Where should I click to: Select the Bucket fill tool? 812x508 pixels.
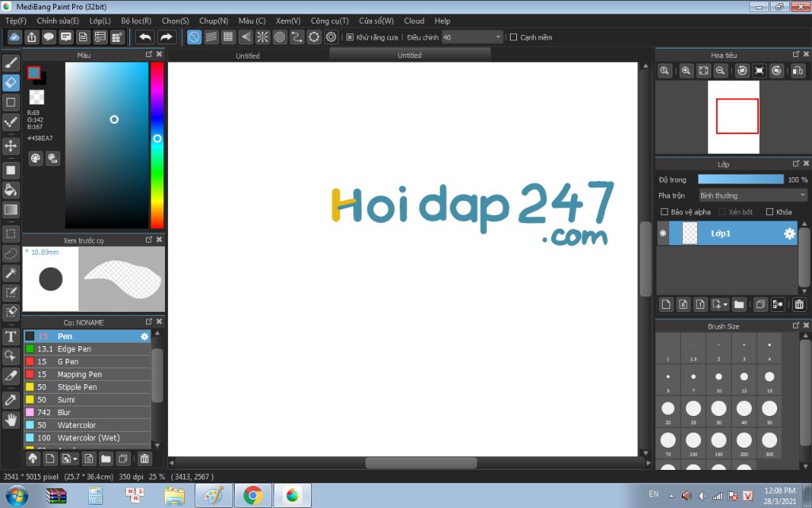(10, 190)
